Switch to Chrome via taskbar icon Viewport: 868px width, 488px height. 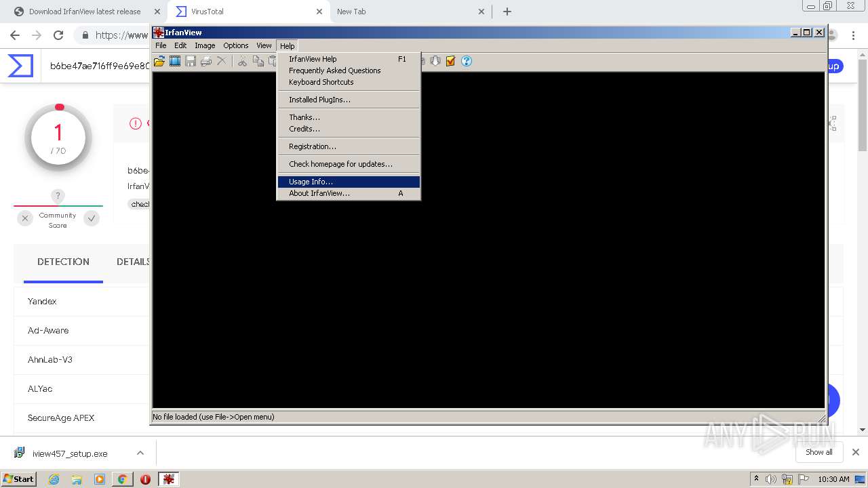[122, 479]
